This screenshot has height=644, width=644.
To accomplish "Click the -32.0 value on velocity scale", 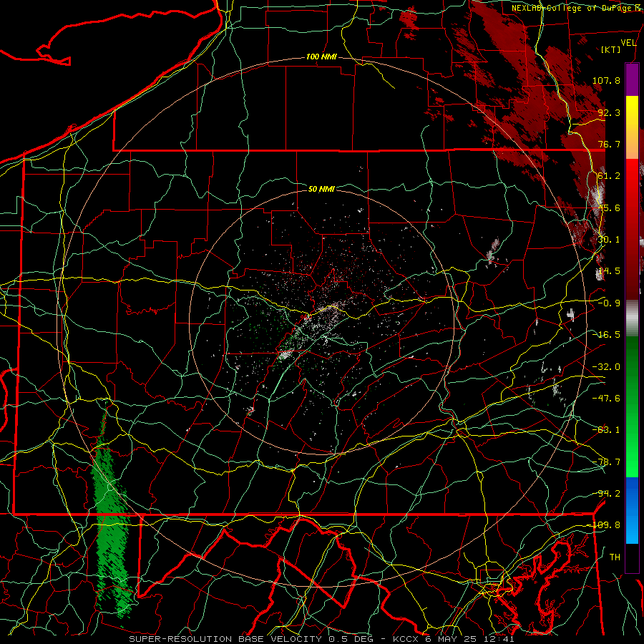I will (x=606, y=367).
